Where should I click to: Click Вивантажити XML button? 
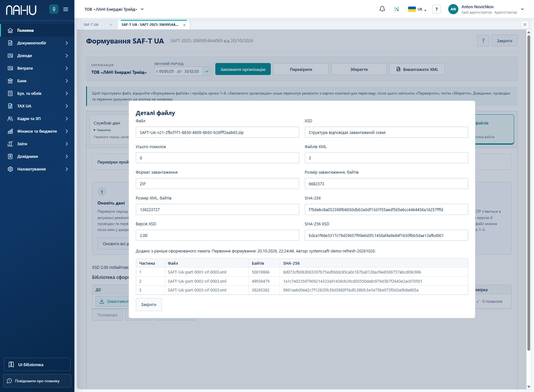pyautogui.click(x=417, y=69)
